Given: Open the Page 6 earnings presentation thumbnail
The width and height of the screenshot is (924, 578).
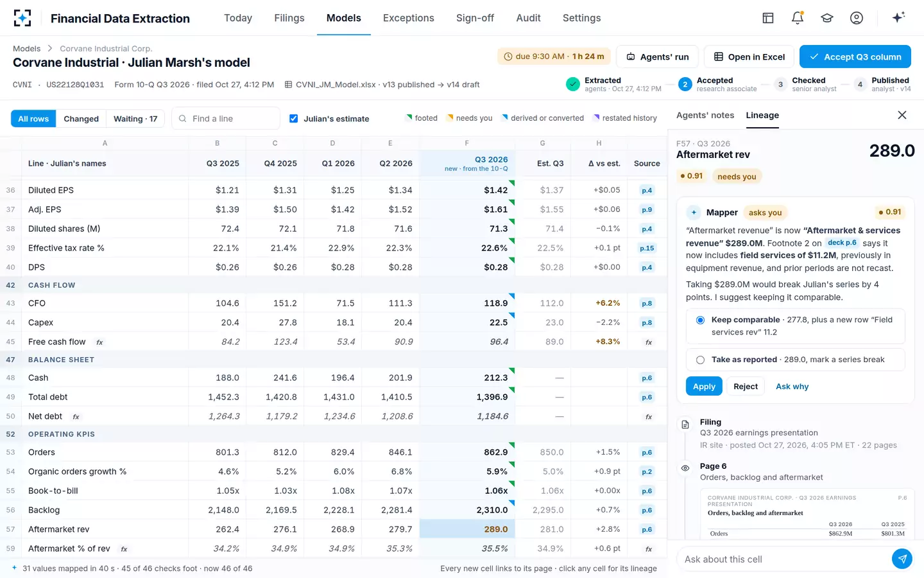Looking at the screenshot, I should click(x=807, y=515).
